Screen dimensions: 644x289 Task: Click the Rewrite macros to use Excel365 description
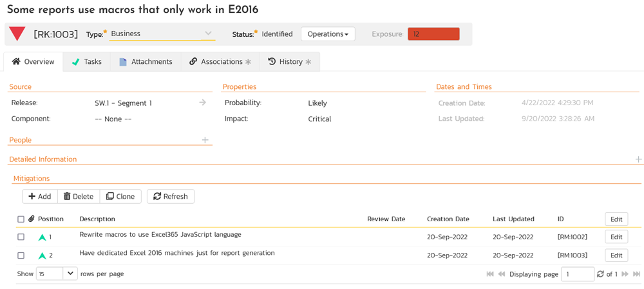tap(160, 235)
